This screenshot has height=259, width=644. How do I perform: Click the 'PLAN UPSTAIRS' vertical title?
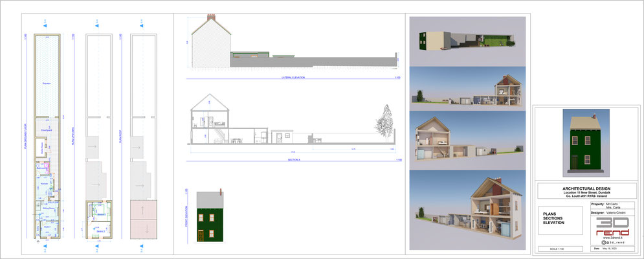74,137
